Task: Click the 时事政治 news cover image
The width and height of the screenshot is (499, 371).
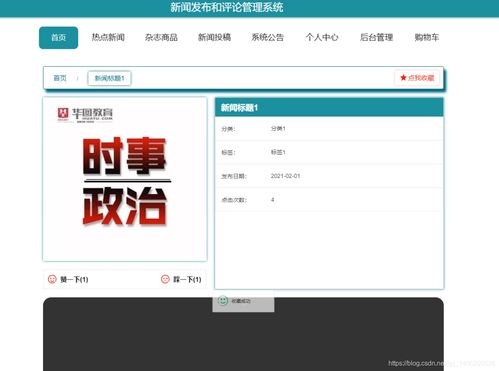Action: tap(125, 179)
